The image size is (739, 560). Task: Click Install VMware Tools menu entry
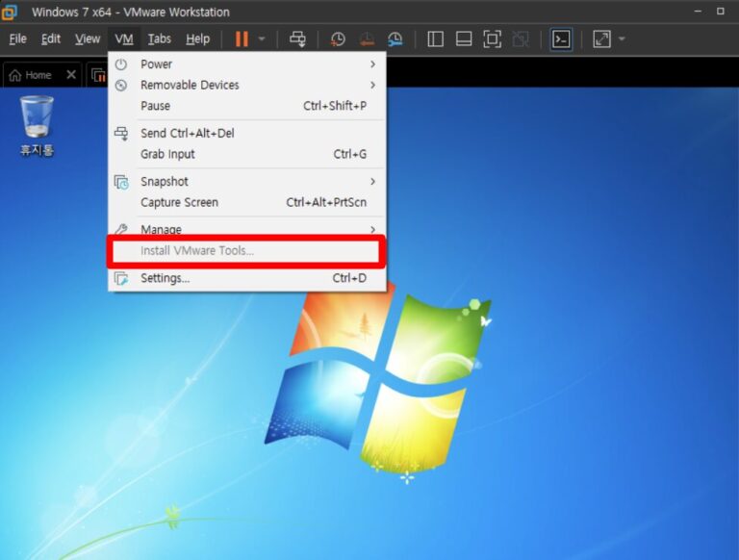(x=246, y=251)
